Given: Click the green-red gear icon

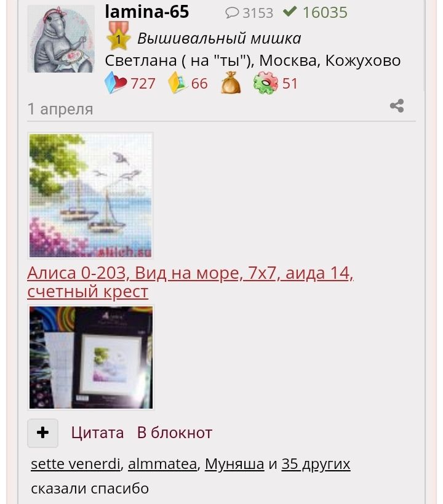Looking at the screenshot, I should coord(266,83).
